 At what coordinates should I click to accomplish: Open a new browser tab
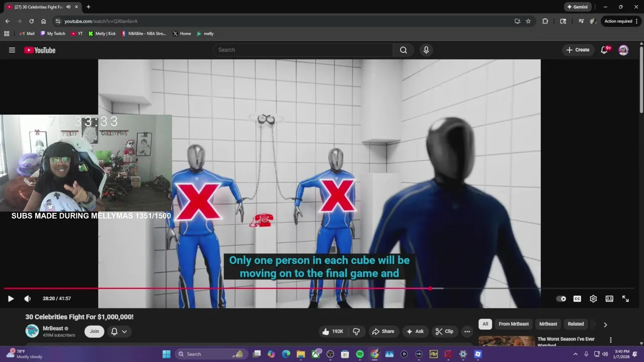[89, 7]
